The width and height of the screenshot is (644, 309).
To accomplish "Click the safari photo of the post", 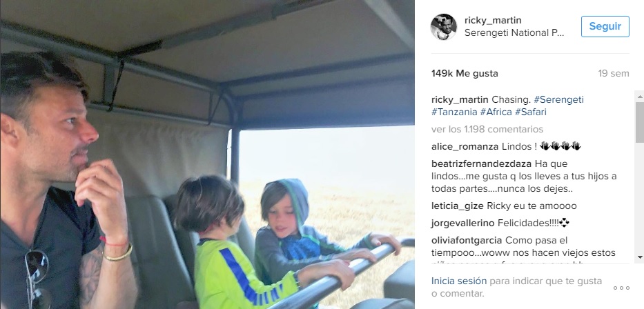I will pyautogui.click(x=207, y=154).
